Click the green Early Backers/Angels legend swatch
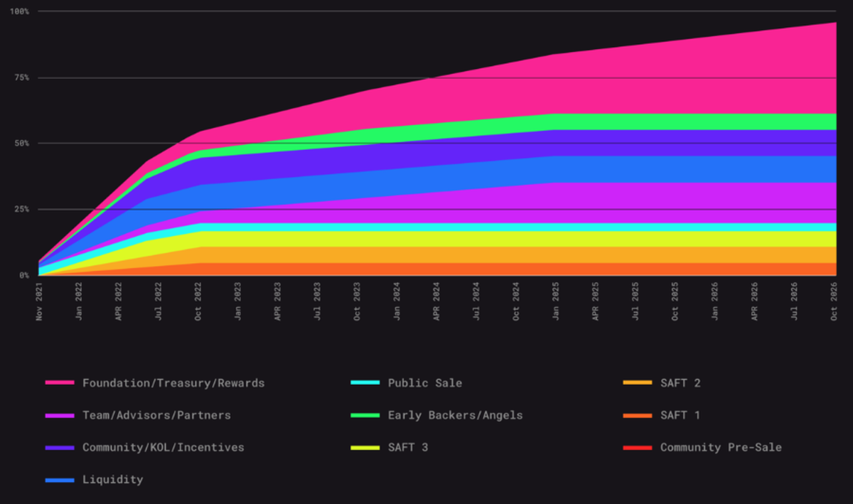The width and height of the screenshot is (853, 504). tap(365, 415)
